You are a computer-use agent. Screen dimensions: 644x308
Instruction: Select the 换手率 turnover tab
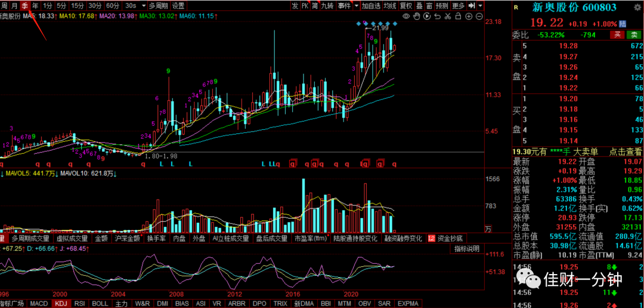point(156,238)
